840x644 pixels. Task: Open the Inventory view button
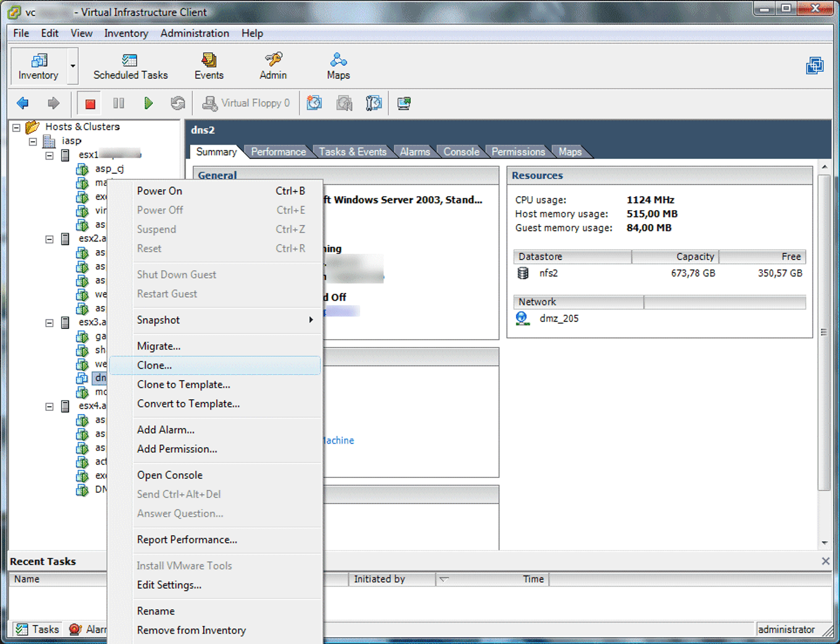pos(38,66)
